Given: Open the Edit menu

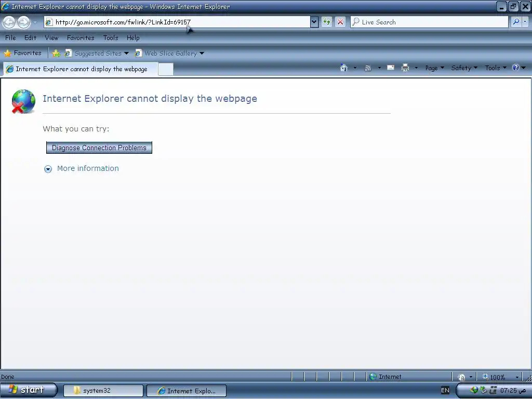Looking at the screenshot, I should pyautogui.click(x=30, y=37).
